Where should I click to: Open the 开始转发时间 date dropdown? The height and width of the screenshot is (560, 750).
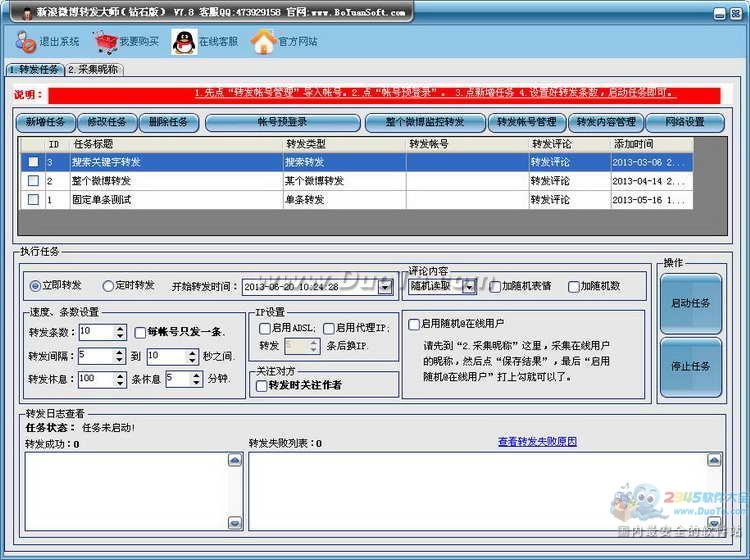coord(385,287)
